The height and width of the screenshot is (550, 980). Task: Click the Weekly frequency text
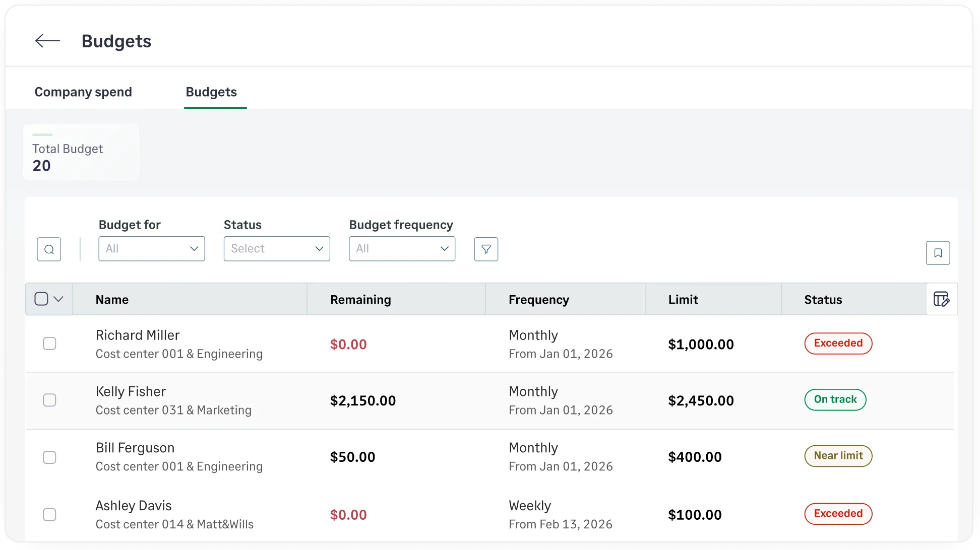pyautogui.click(x=530, y=506)
